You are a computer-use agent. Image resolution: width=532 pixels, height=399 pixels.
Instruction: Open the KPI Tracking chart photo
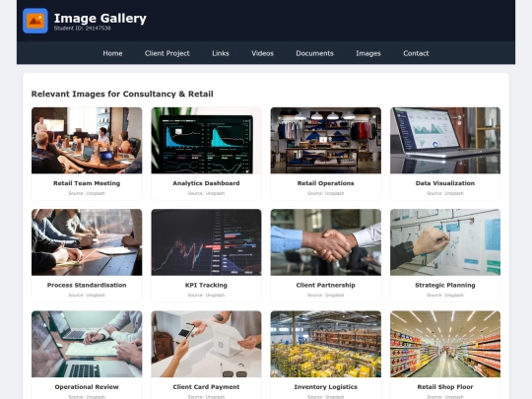[x=206, y=242]
